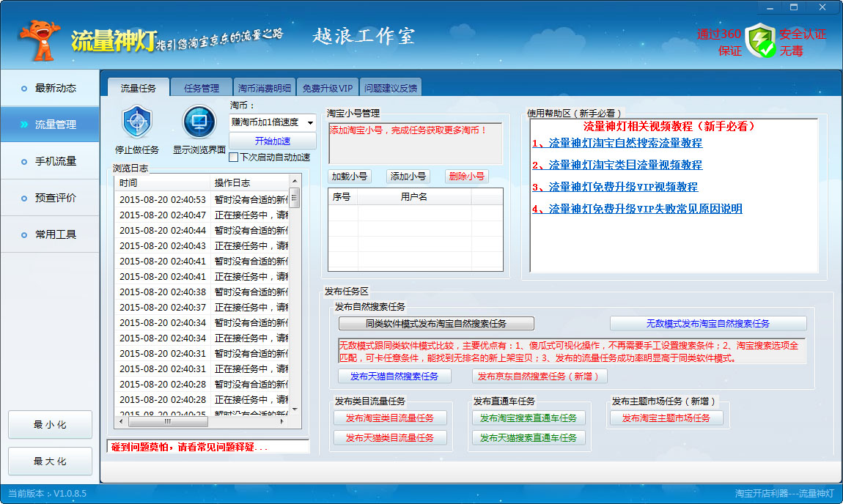This screenshot has height=504, width=843.
Task: Open the 免费升级VIP tab
Action: (x=327, y=88)
